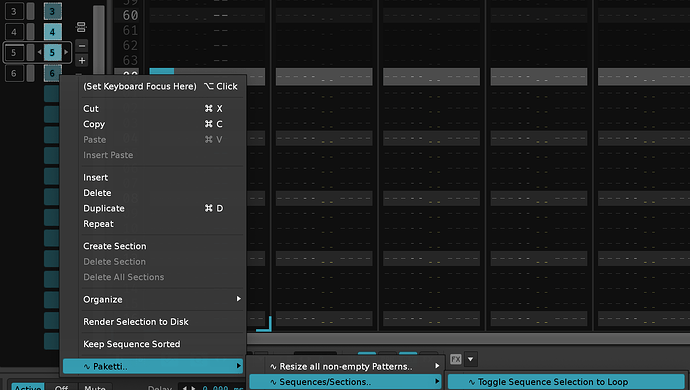Click the left arrow beside pattern 5
The height and width of the screenshot is (390, 690).
[x=40, y=52]
